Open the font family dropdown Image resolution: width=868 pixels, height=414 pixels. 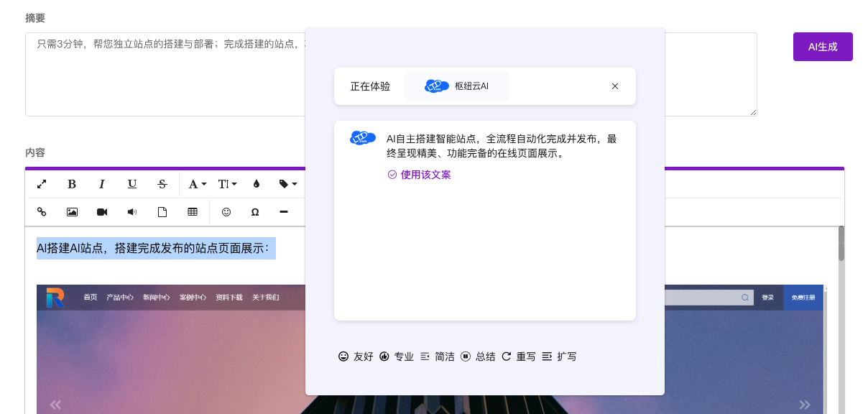[197, 184]
